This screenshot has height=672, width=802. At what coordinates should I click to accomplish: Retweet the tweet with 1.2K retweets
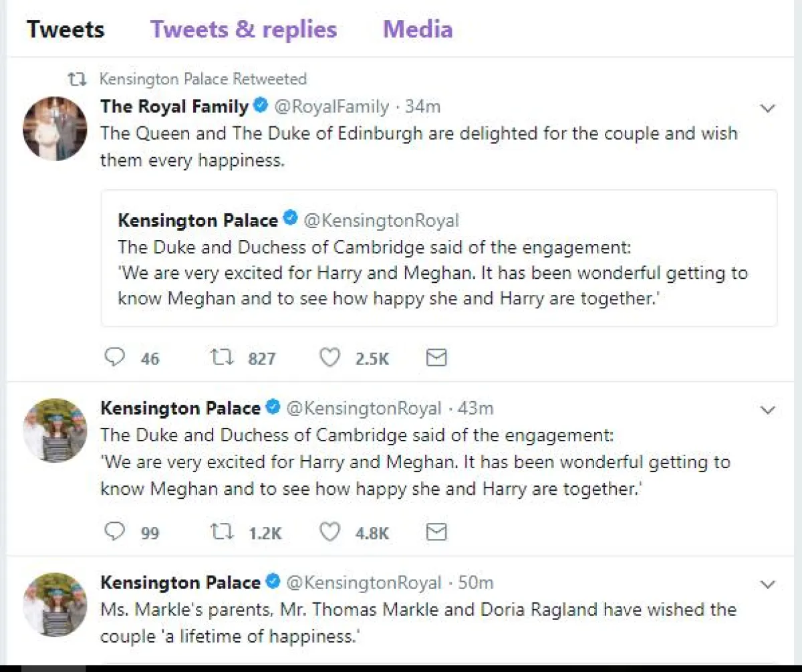point(223,532)
